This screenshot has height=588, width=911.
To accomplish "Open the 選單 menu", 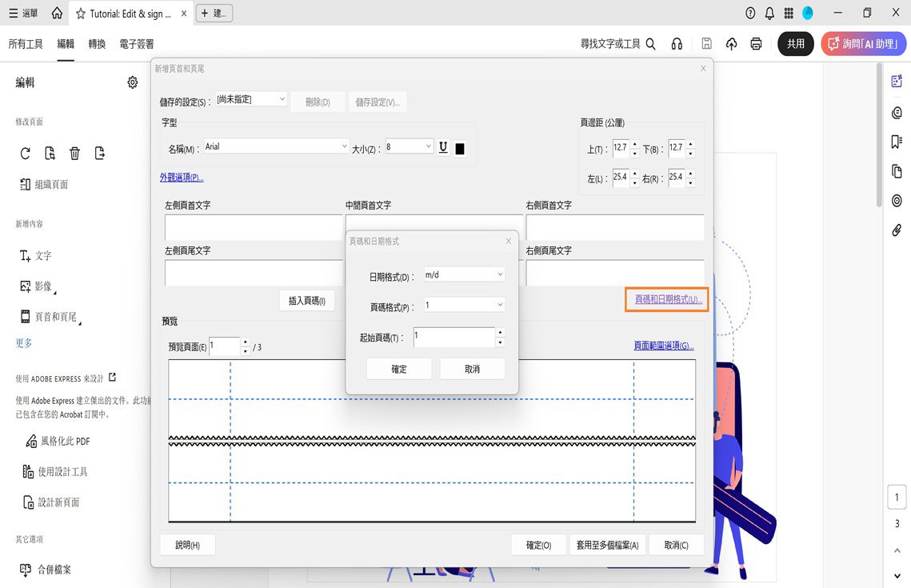I will tap(22, 13).
